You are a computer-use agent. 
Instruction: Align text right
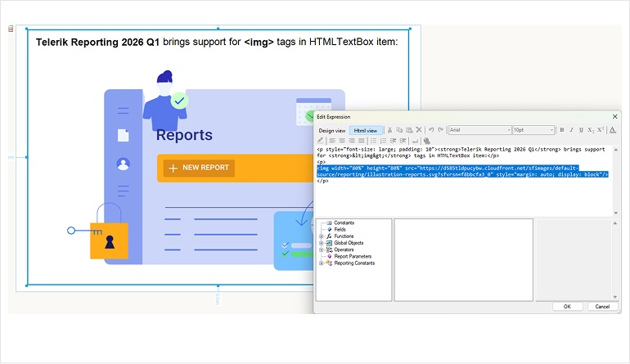tap(352, 141)
